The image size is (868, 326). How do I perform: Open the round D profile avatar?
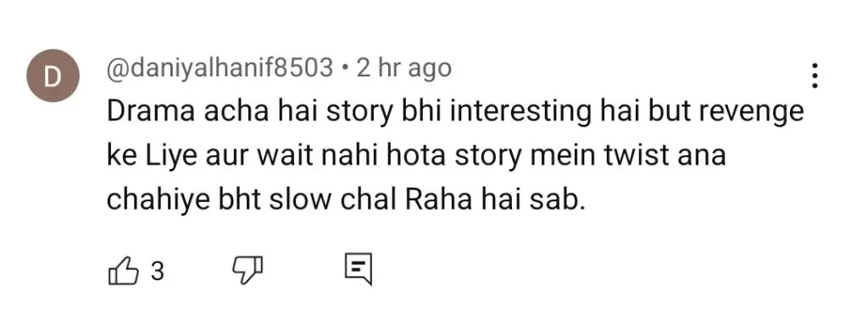click(x=53, y=76)
